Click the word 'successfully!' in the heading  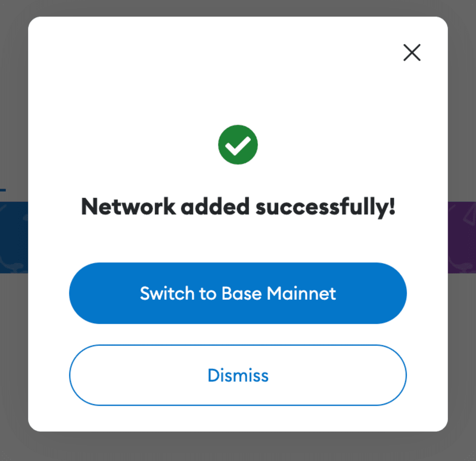[x=325, y=206]
